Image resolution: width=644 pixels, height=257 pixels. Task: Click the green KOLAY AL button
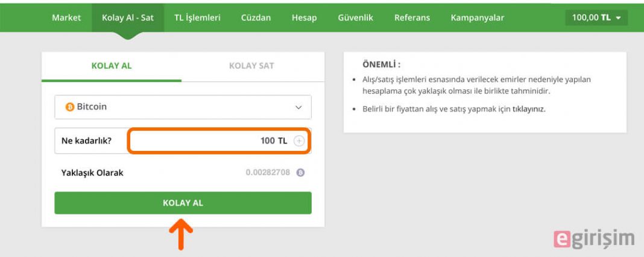(183, 203)
